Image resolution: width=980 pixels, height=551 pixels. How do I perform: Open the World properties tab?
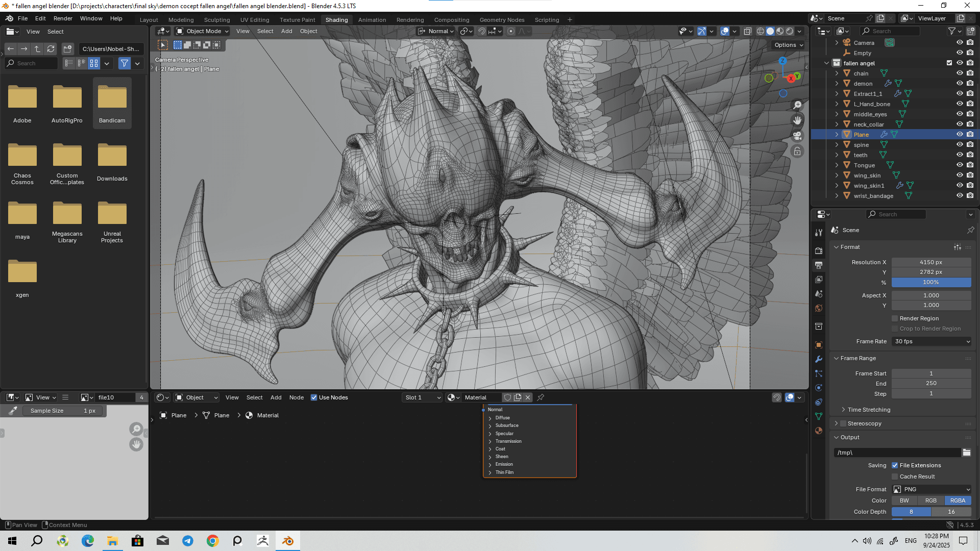tap(819, 308)
